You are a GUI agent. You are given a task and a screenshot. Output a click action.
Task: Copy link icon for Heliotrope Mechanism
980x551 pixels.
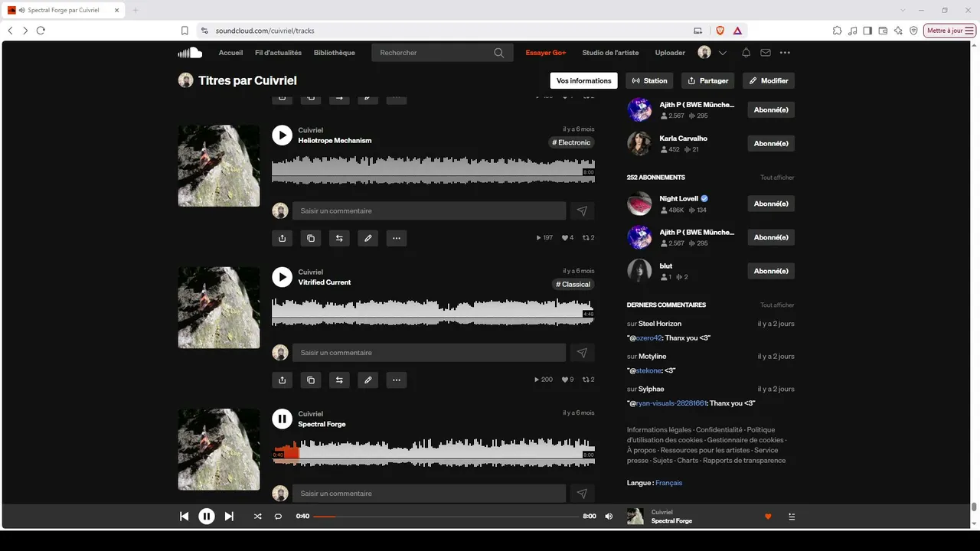tap(311, 238)
